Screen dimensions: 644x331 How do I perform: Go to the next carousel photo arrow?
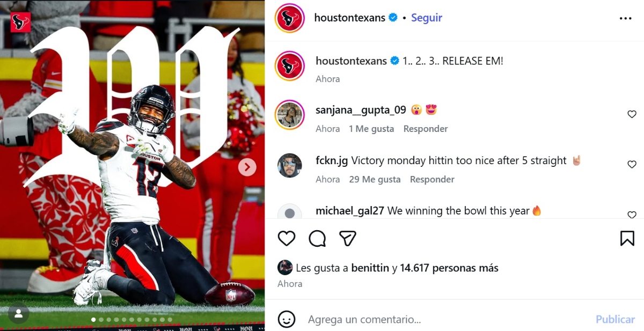247,167
